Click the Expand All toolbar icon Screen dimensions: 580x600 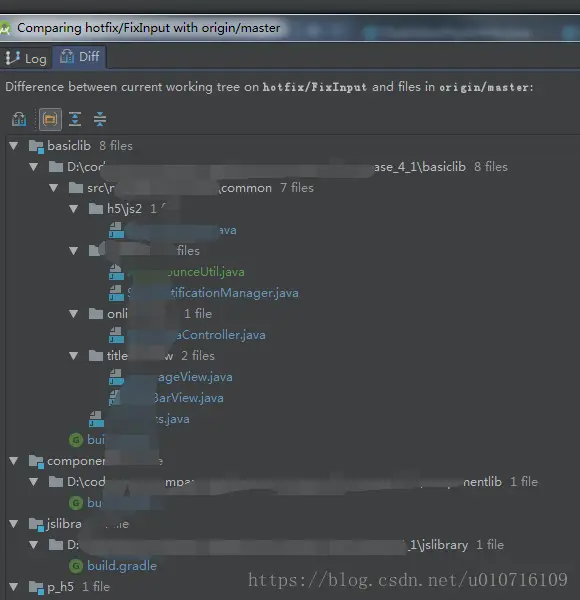(x=75, y=119)
